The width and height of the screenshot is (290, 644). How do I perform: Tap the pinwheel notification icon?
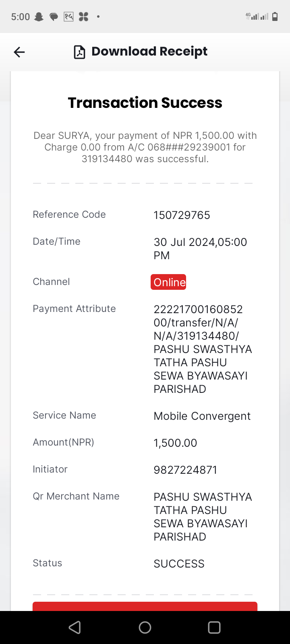83,17
